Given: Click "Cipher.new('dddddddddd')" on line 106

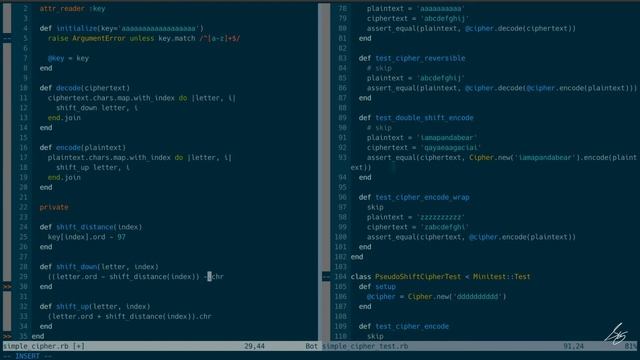Looking at the screenshot, I should coord(457,297).
